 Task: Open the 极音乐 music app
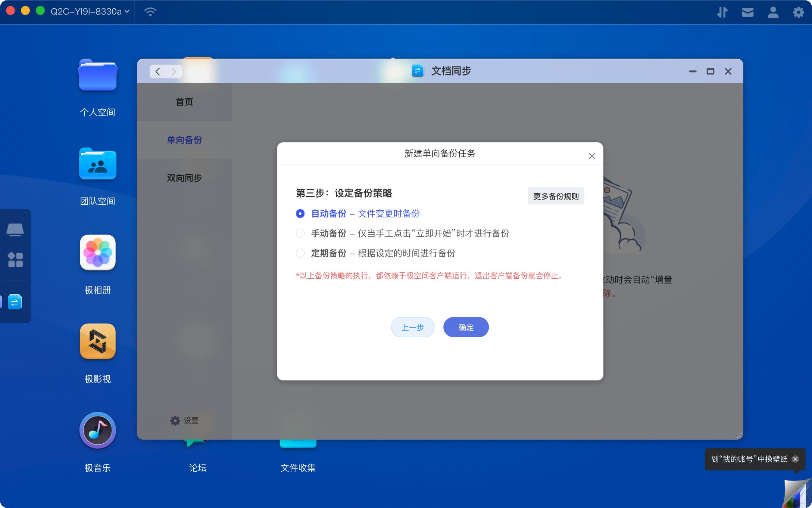point(98,430)
